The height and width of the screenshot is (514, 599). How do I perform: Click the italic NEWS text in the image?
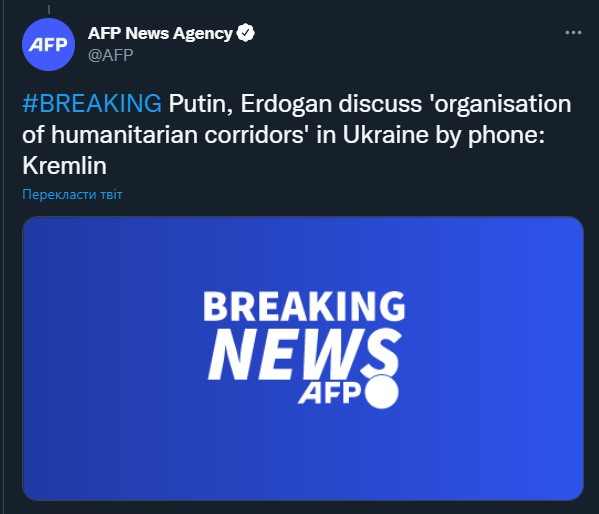[x=304, y=354]
